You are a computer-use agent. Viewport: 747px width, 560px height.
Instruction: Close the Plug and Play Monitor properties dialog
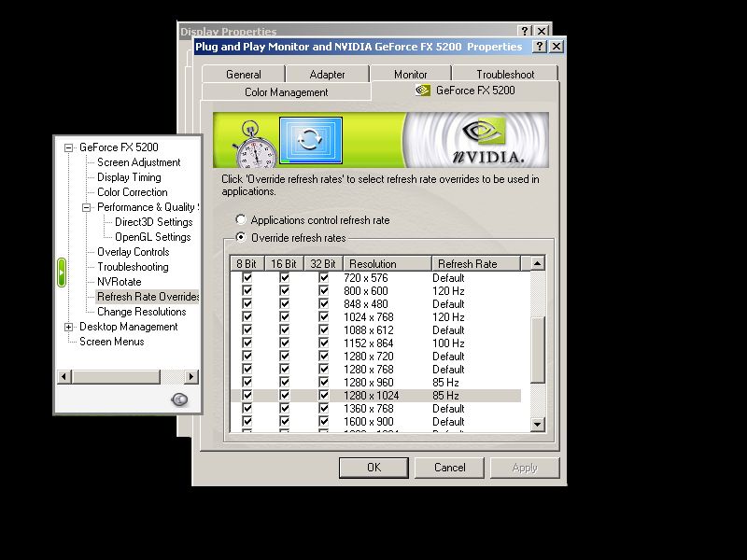pyautogui.click(x=556, y=46)
